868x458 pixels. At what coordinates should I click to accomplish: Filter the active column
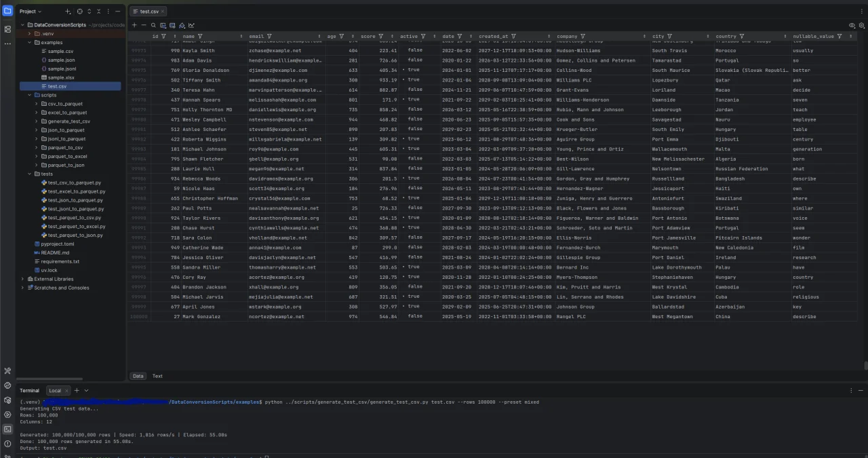[x=423, y=37]
